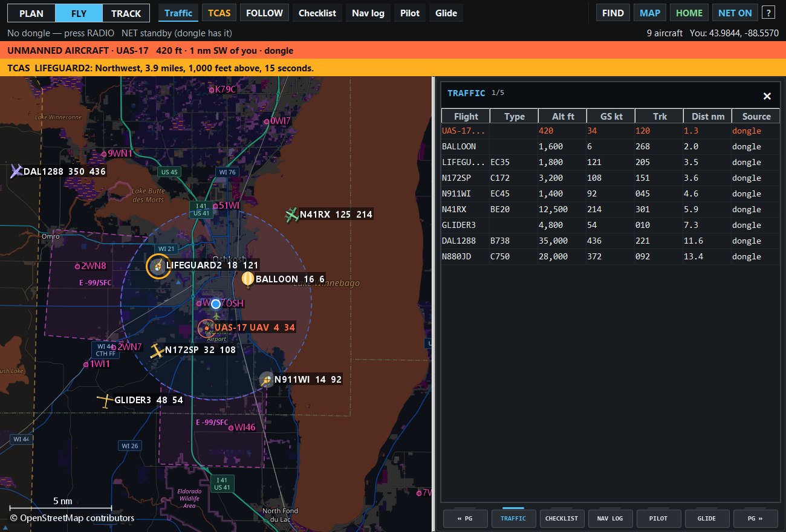786x532 pixels.
Task: Open Nav log from the top toolbar
Action: (368, 13)
